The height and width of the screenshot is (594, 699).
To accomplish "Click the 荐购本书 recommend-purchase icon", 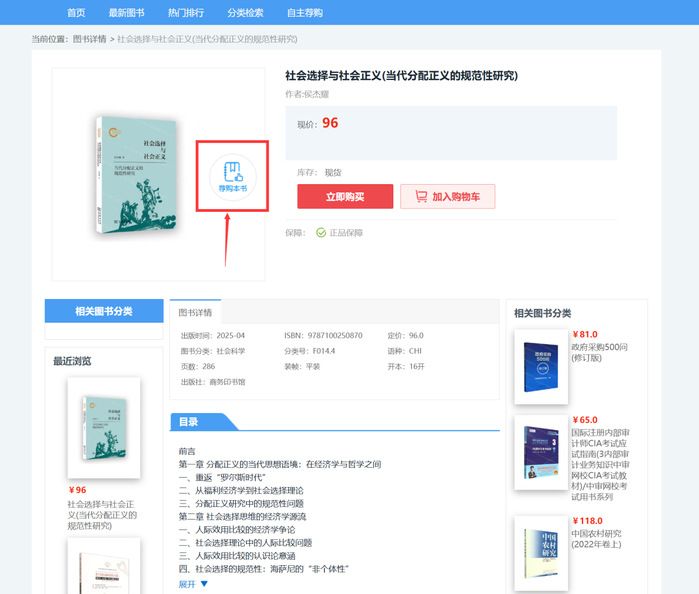I will coord(232,177).
